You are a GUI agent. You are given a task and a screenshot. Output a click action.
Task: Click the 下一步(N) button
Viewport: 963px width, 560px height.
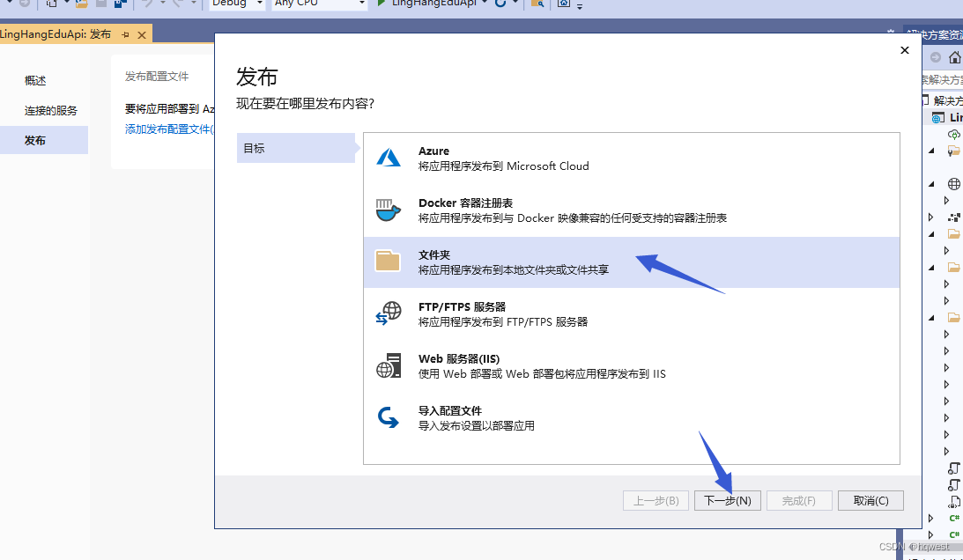pos(727,500)
